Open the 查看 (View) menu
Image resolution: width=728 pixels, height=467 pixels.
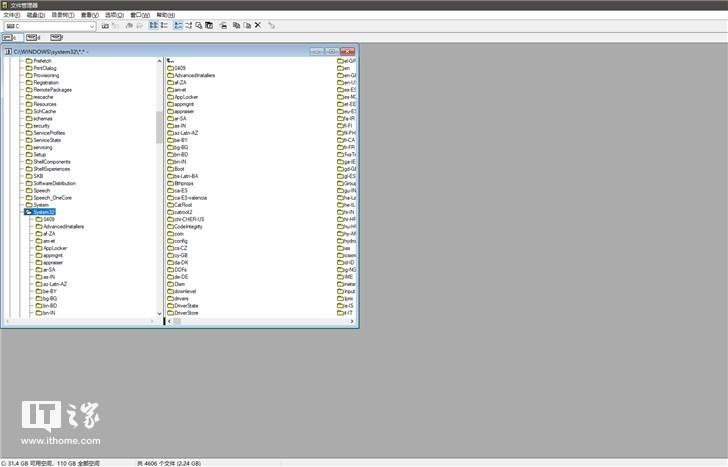(x=89, y=15)
